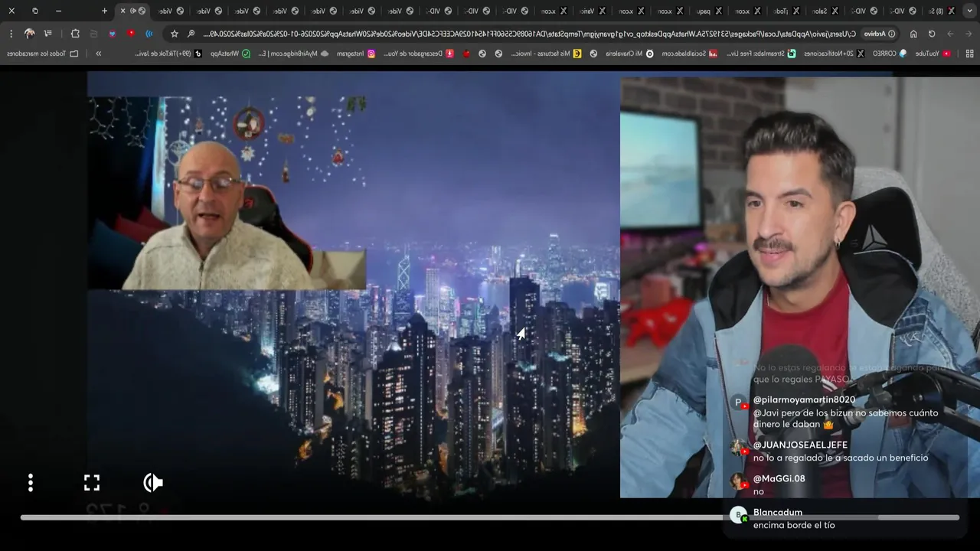Screen dimensions: 980x551
Task: Select chat username Blancadum
Action: click(777, 513)
